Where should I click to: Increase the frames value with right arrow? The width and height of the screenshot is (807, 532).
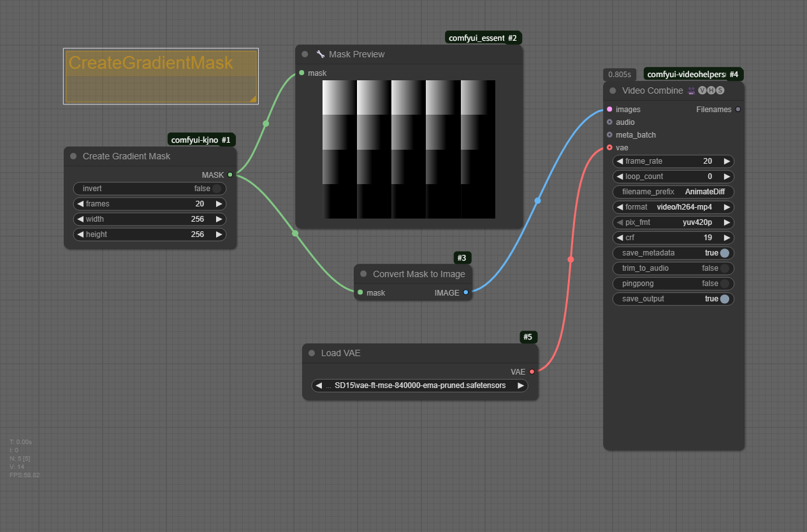(x=219, y=204)
